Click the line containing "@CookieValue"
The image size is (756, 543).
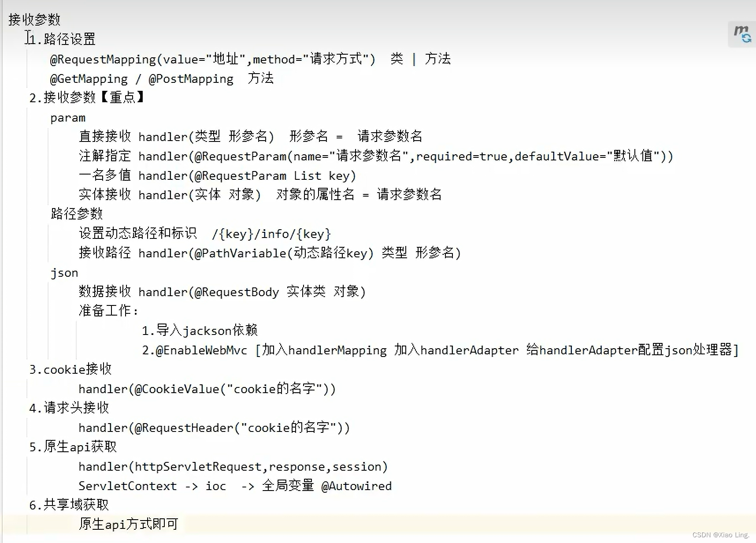pos(207,389)
